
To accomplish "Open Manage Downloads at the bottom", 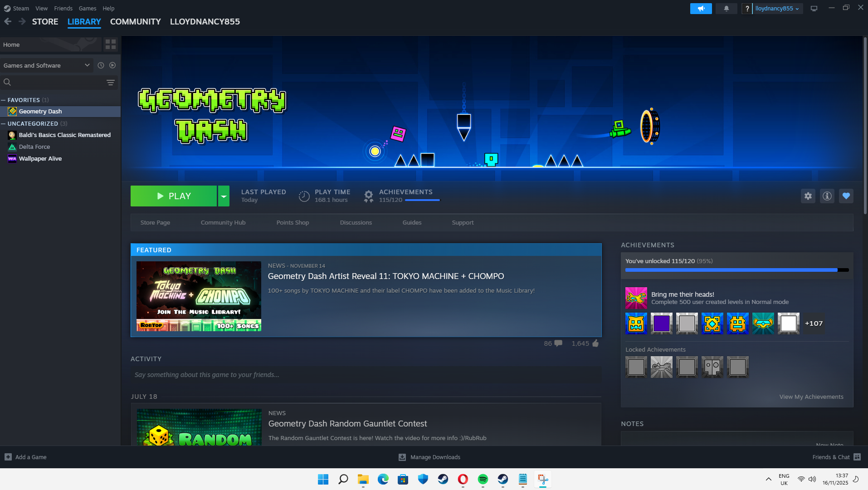I will 429,457.
